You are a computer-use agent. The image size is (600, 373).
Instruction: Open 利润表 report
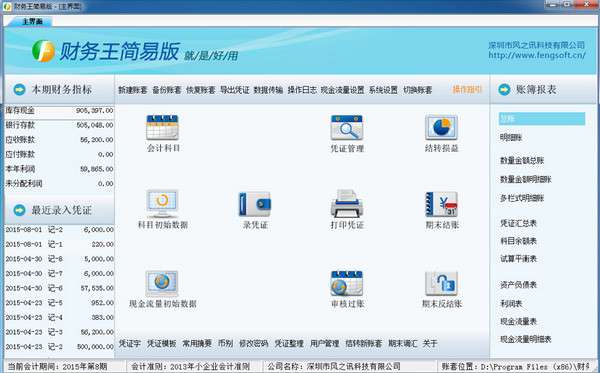click(x=511, y=304)
